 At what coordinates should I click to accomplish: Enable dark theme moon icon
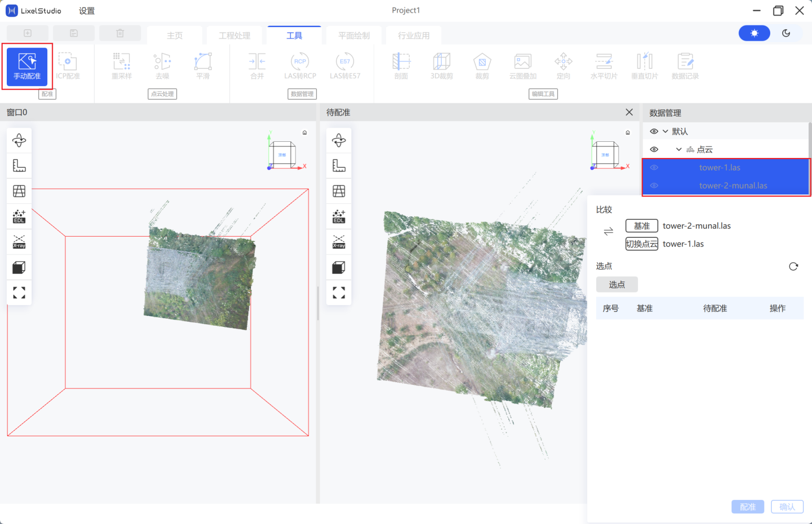pyautogui.click(x=786, y=33)
